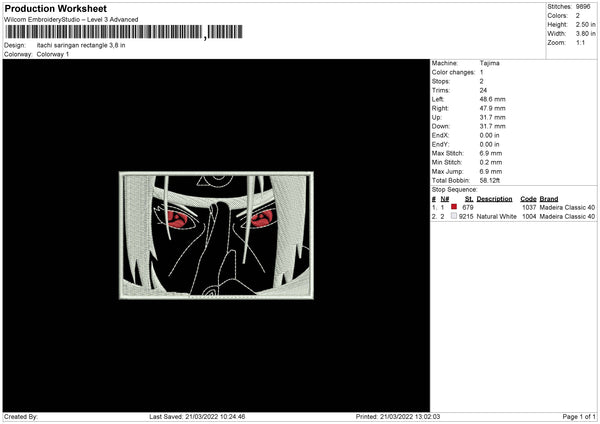Click the 'St.' column header

(469, 199)
